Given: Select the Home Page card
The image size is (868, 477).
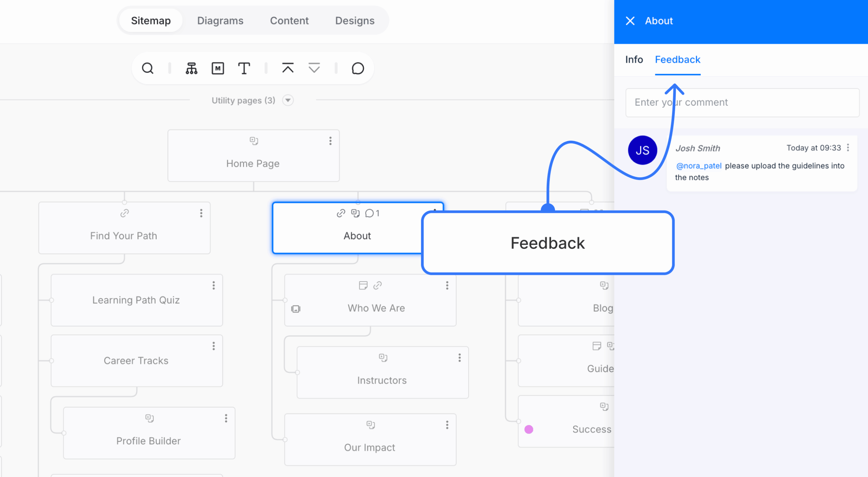Looking at the screenshot, I should click(x=254, y=156).
